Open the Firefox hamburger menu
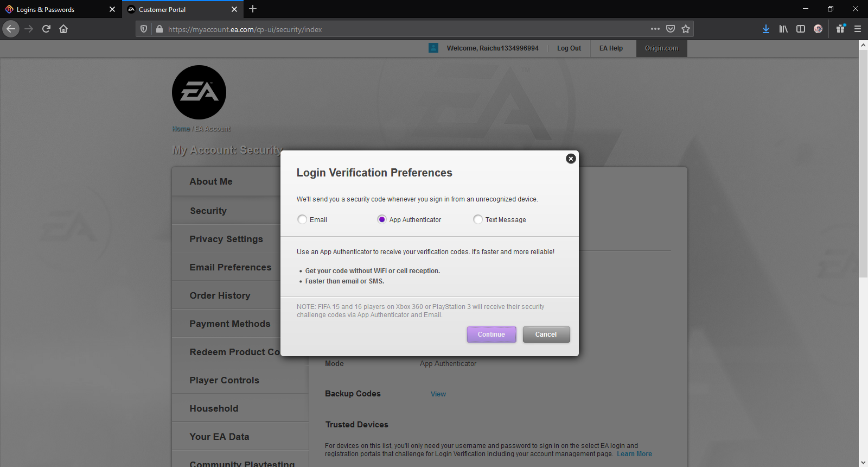This screenshot has width=868, height=467. (858, 29)
